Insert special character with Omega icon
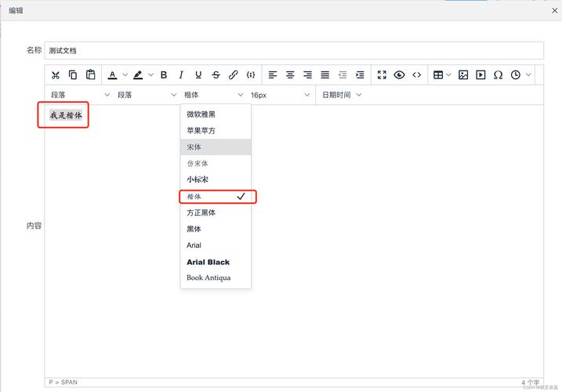 [498, 75]
